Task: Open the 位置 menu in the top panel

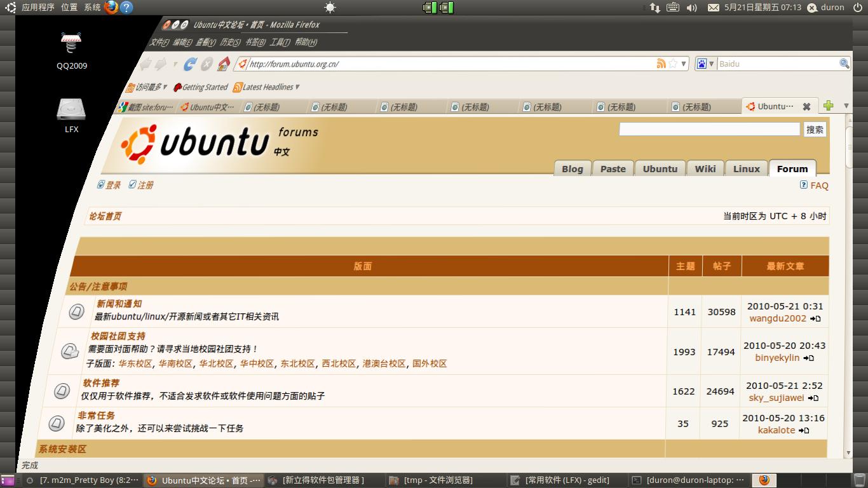Action: (x=69, y=8)
